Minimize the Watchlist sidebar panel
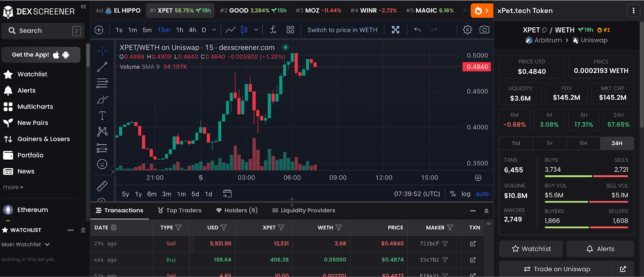This screenshot has width=644, height=277. 71,230
